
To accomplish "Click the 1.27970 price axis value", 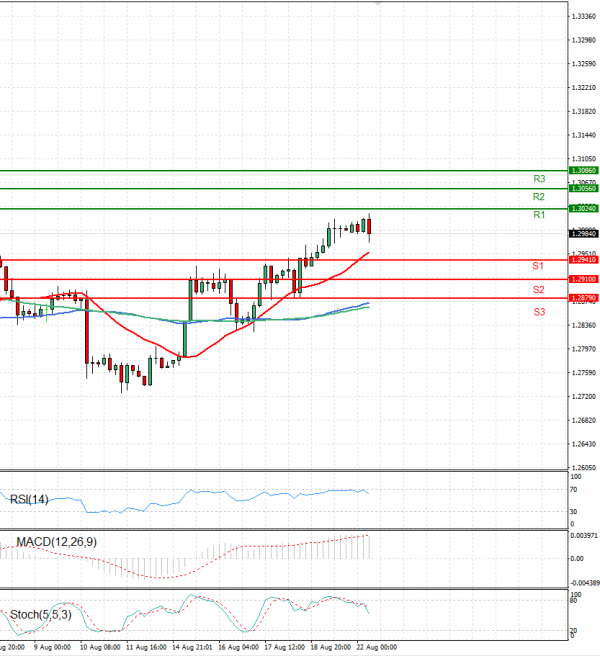I will [x=584, y=349].
